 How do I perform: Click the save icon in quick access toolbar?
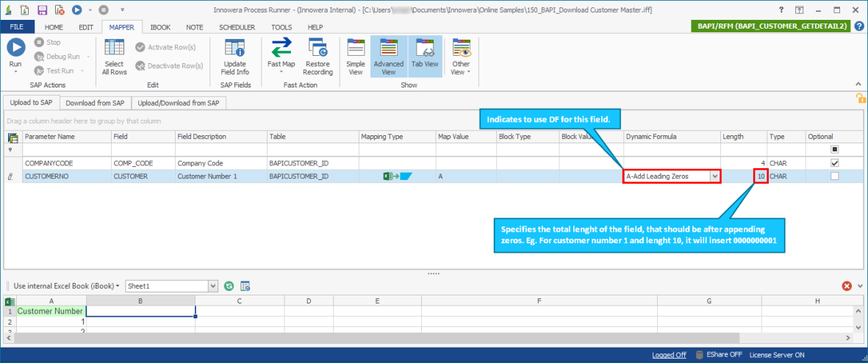(42, 11)
